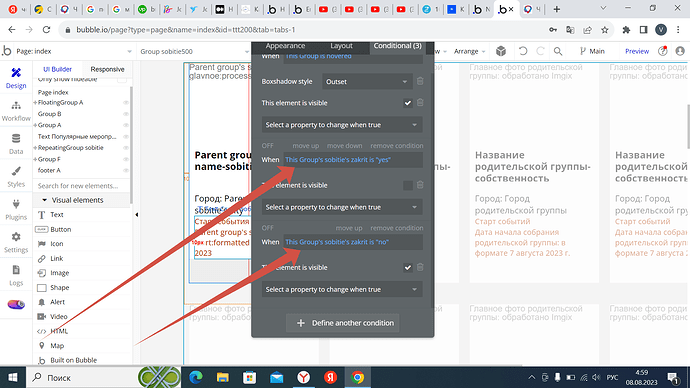Open the Styles section icon
The height and width of the screenshot is (388, 690).
click(x=16, y=177)
